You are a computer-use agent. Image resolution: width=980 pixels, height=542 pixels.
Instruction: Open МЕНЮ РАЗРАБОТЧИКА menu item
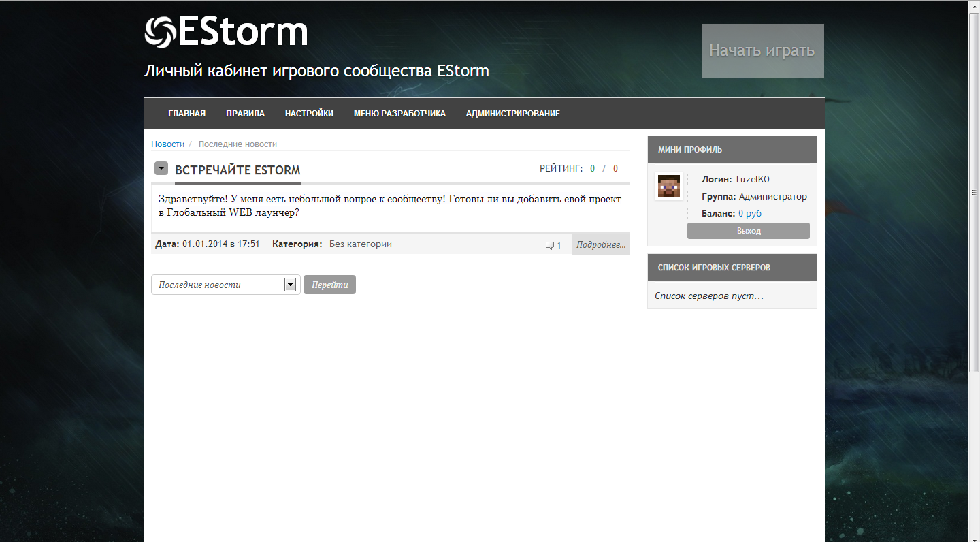point(399,114)
